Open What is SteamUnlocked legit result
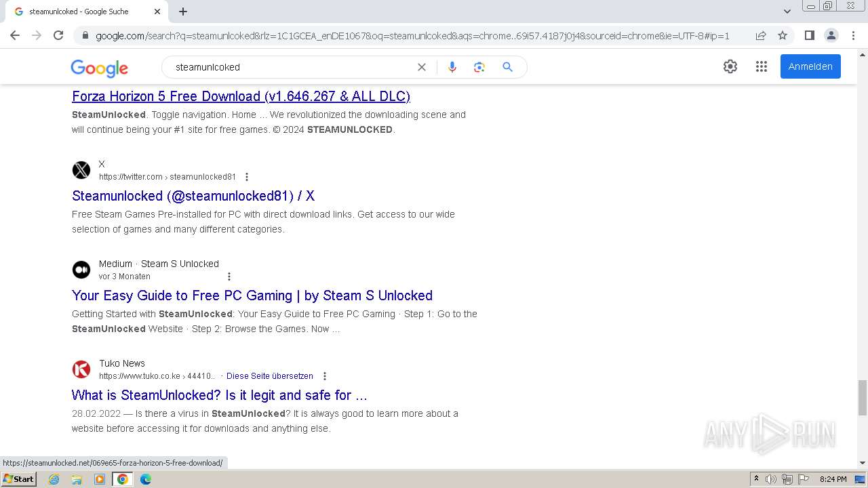 coord(220,395)
